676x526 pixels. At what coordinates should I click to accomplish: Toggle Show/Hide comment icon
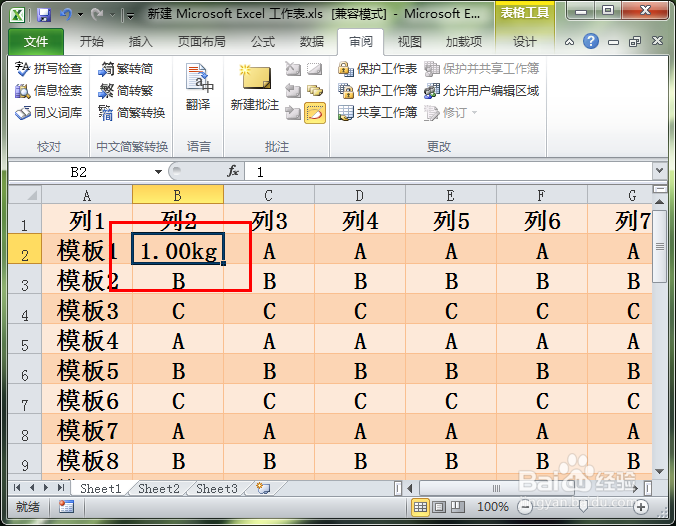point(315,69)
